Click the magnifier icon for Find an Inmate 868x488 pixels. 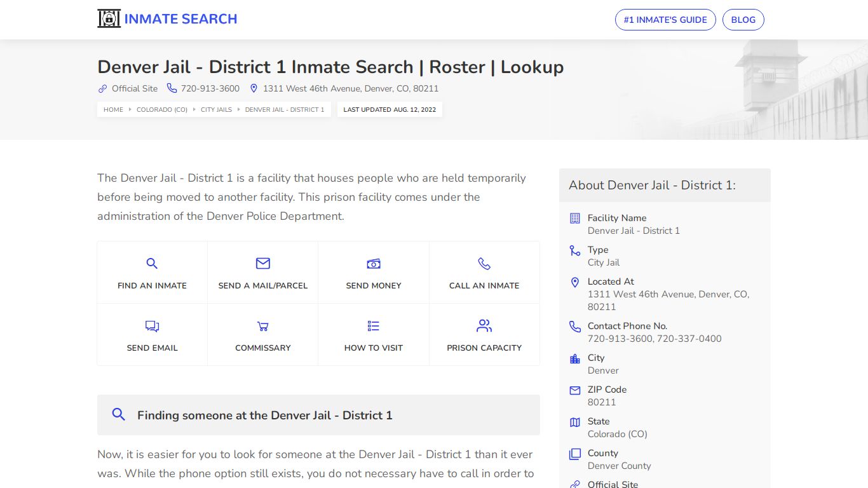tap(152, 263)
